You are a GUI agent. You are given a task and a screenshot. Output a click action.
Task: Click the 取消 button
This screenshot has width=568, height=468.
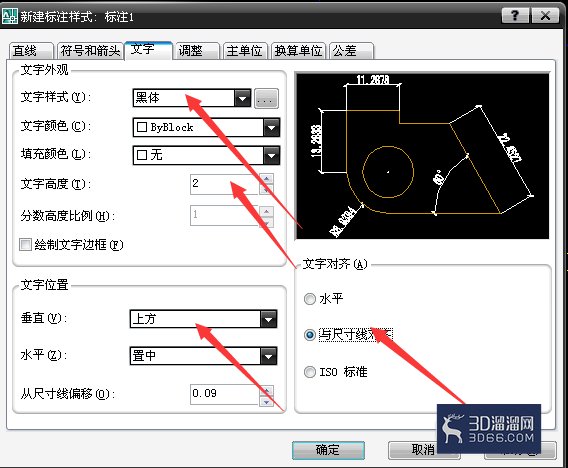tap(424, 450)
